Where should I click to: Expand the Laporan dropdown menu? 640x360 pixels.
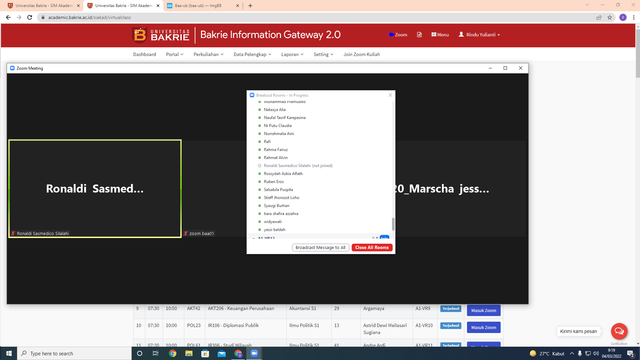292,54
